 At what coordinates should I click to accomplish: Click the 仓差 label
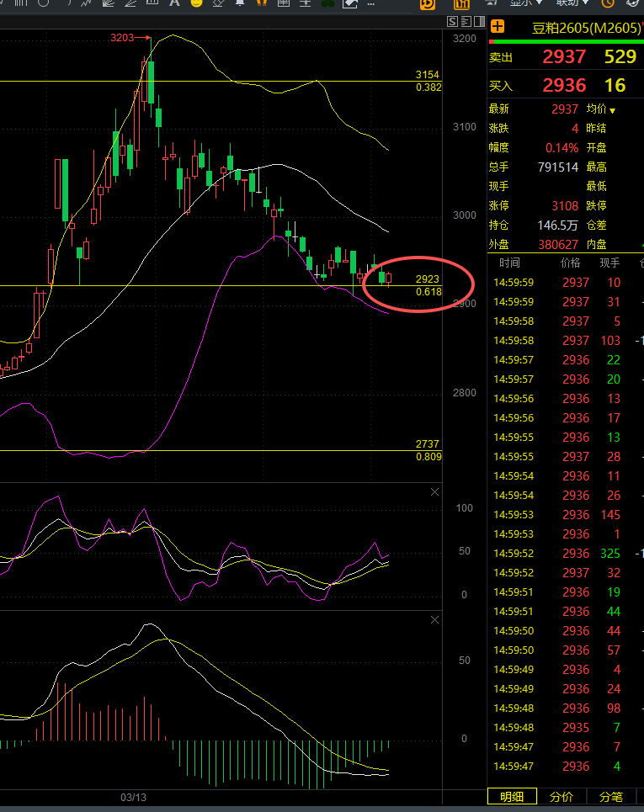pyautogui.click(x=596, y=226)
